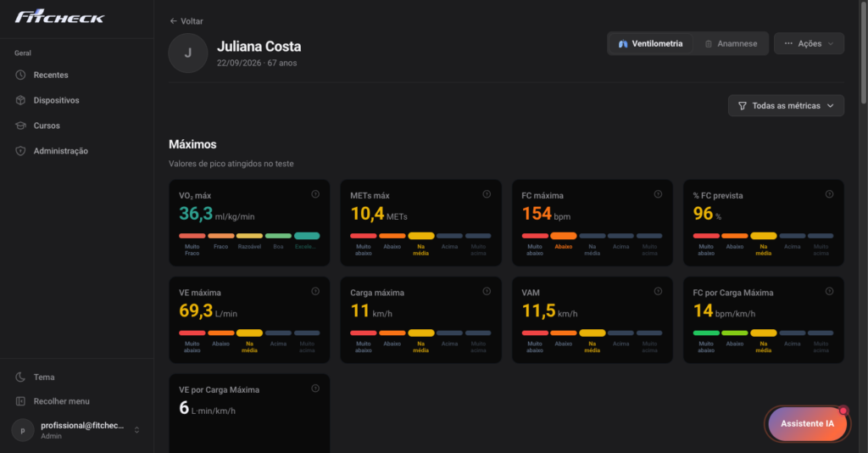Click the clipboard icon on Anamnese tab
The width and height of the screenshot is (868, 453).
[709, 44]
